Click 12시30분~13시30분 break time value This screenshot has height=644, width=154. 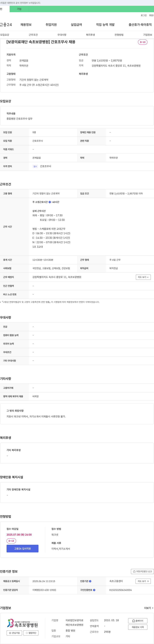point(43,260)
